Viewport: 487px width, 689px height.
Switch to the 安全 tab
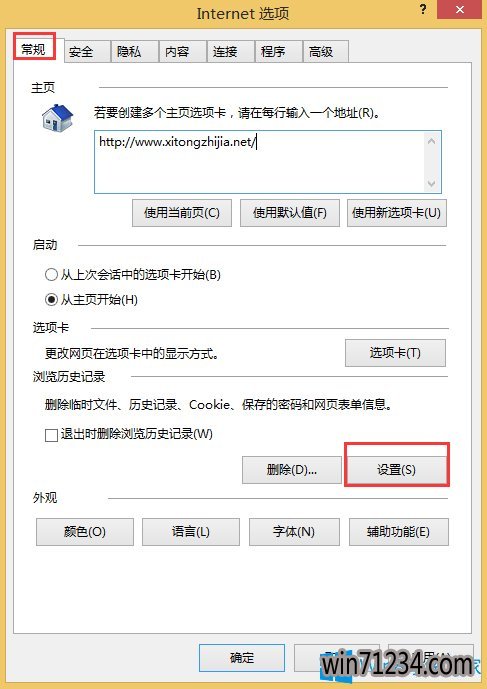click(x=87, y=51)
